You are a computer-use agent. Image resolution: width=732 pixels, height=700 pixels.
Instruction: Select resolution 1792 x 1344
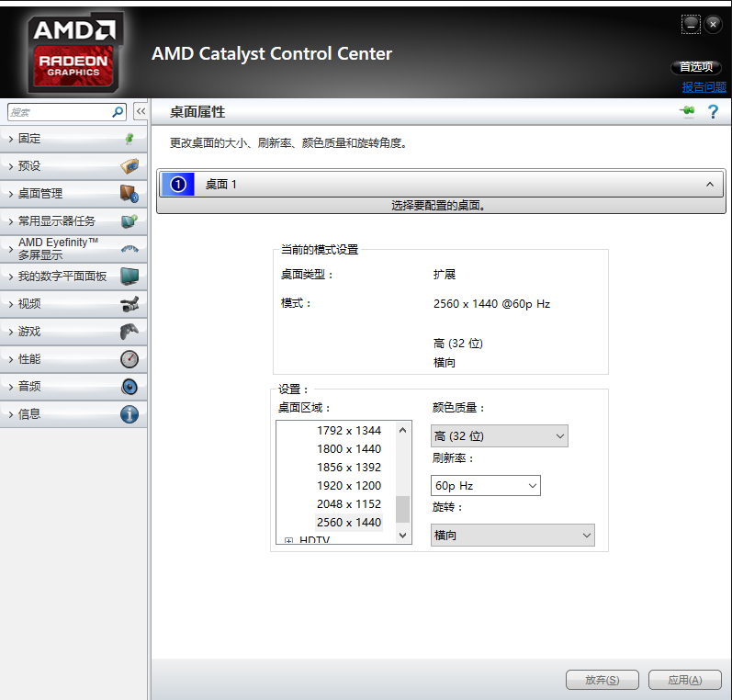pos(349,430)
